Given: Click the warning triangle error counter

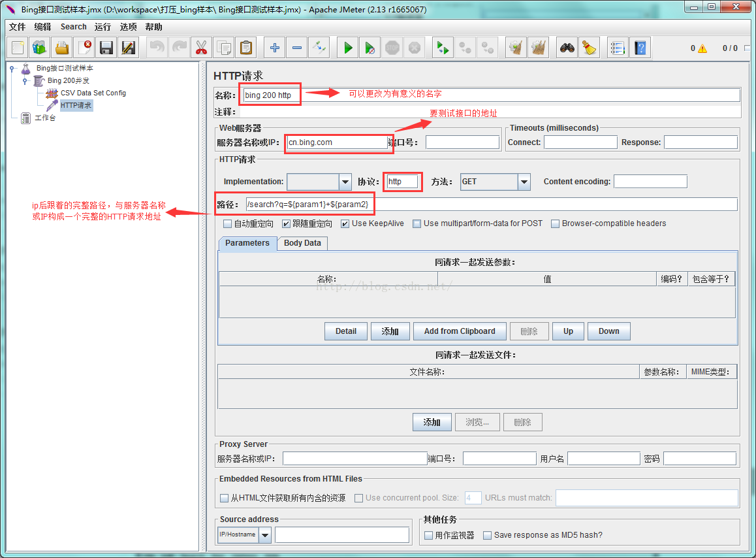Looking at the screenshot, I should pyautogui.click(x=702, y=48).
